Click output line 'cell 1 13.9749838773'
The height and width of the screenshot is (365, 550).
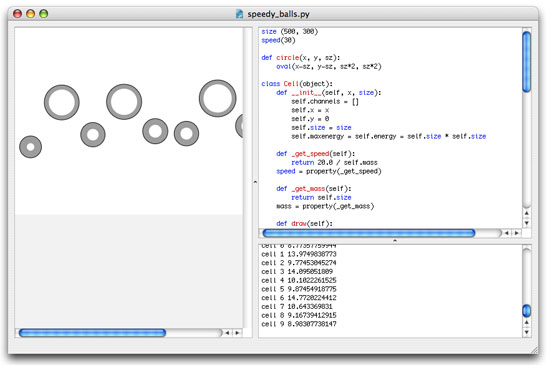[299, 254]
